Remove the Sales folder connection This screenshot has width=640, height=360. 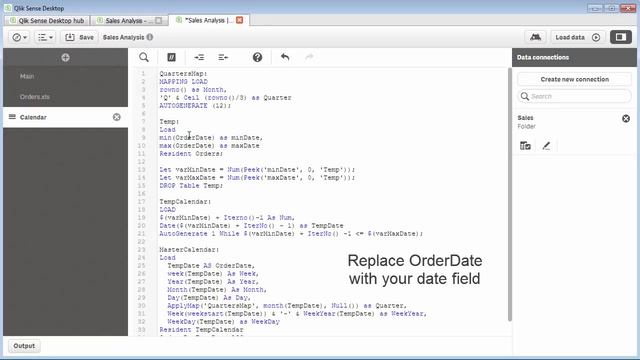click(x=626, y=119)
